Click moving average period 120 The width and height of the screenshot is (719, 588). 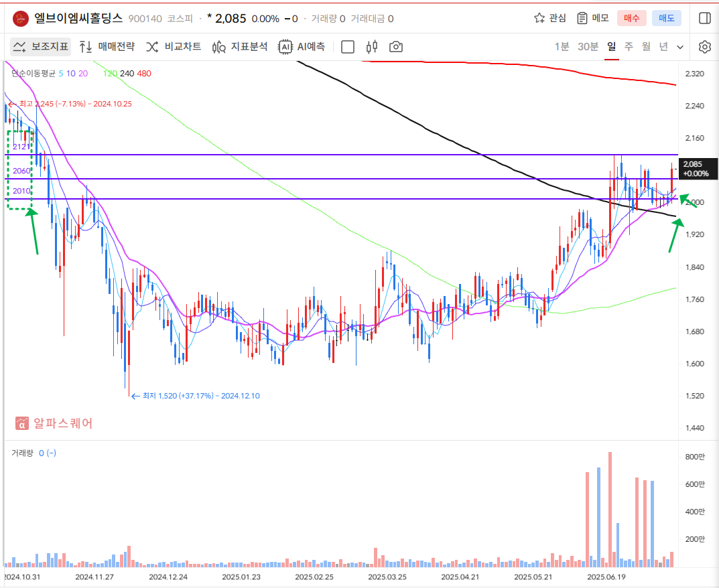[x=110, y=73]
